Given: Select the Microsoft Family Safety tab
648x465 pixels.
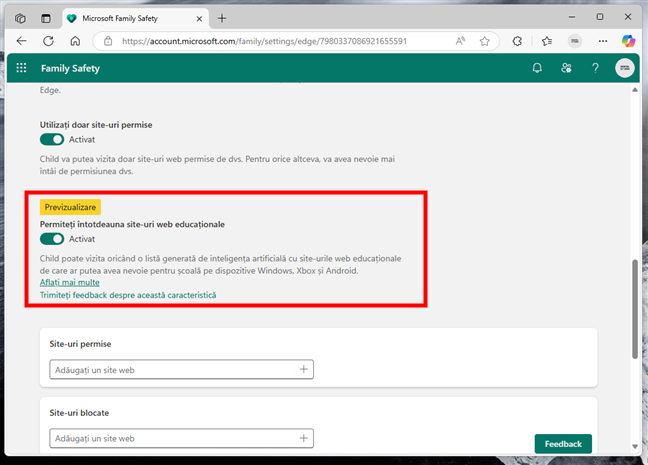Looking at the screenshot, I should point(136,19).
